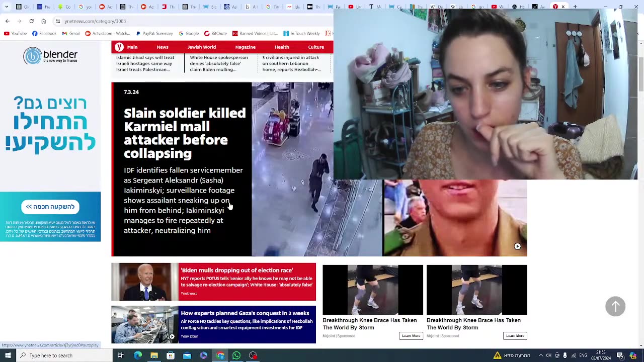This screenshot has width=644, height=362.
Task: Open the Windows Start menu
Action: pos(8,355)
